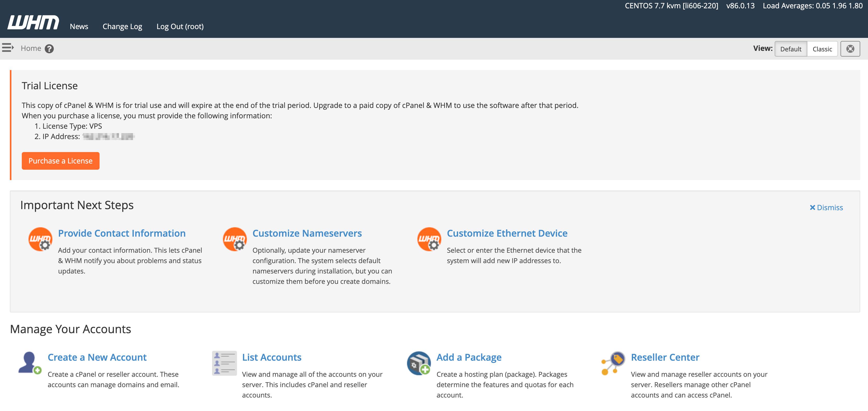Open the Change Log page
868x411 pixels.
coord(122,26)
